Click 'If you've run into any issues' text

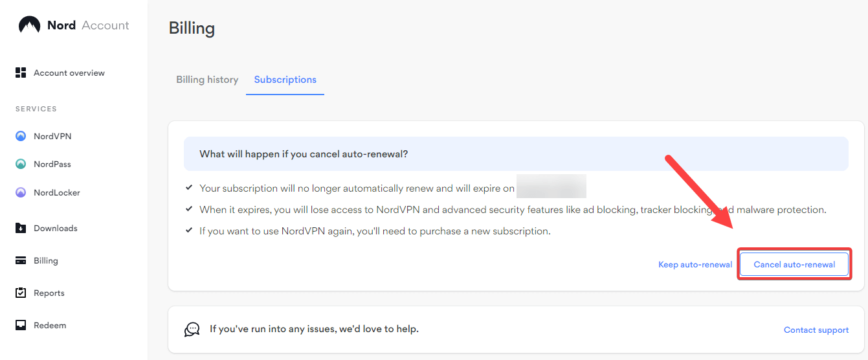tap(314, 329)
